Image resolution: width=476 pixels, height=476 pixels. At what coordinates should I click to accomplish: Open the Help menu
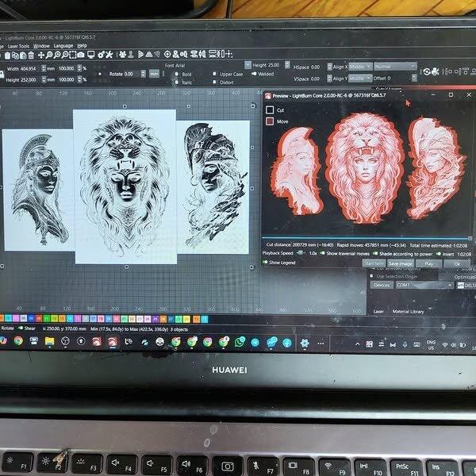coord(82,45)
